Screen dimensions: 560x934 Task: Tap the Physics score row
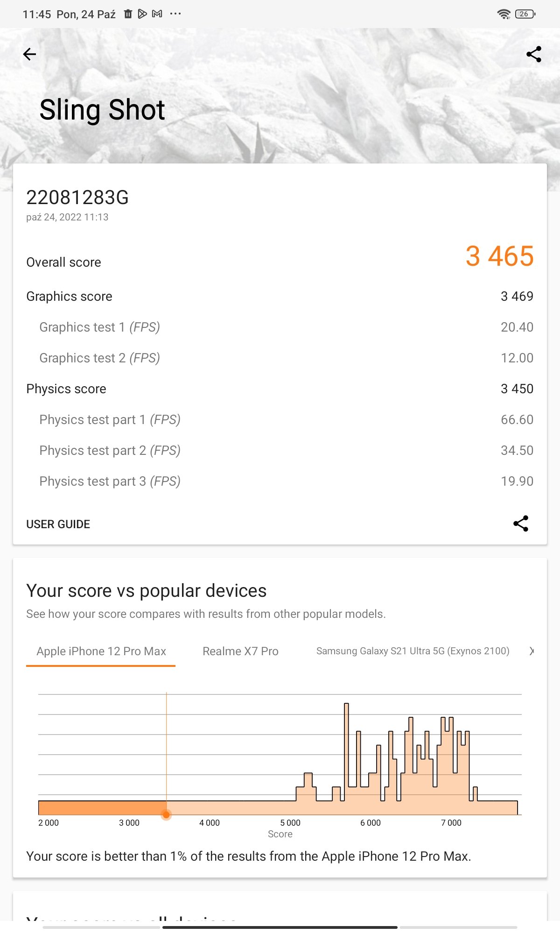(279, 389)
